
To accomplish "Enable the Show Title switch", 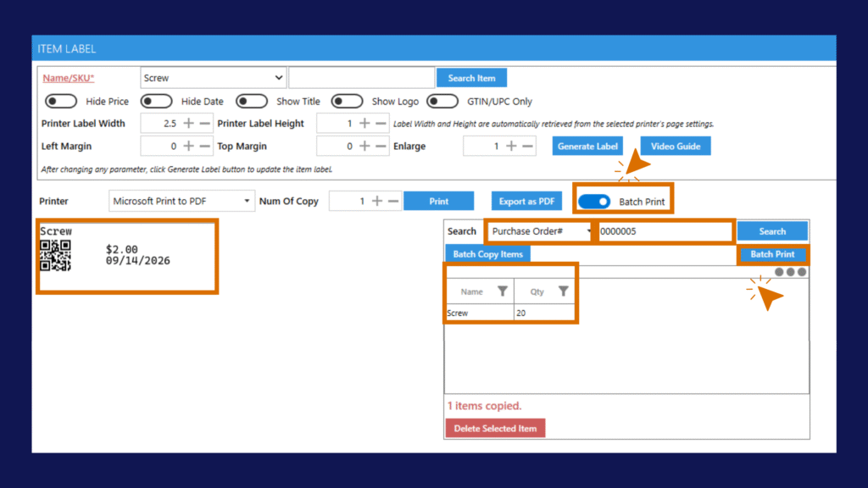I will tap(251, 102).
